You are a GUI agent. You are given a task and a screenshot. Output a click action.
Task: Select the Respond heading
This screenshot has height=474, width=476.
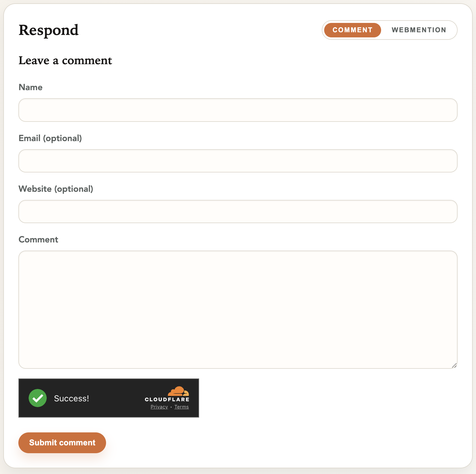[49, 30]
